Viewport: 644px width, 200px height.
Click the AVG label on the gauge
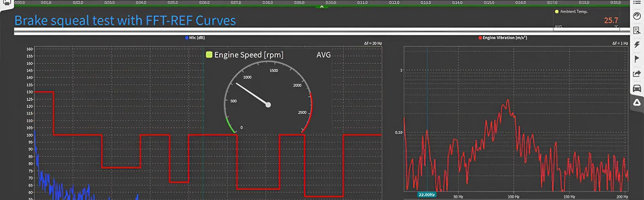(x=323, y=55)
